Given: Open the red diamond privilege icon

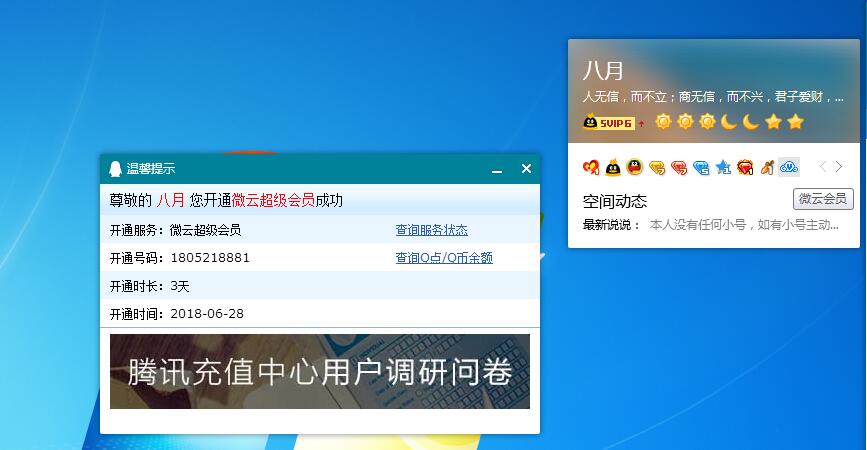Looking at the screenshot, I should [x=679, y=167].
